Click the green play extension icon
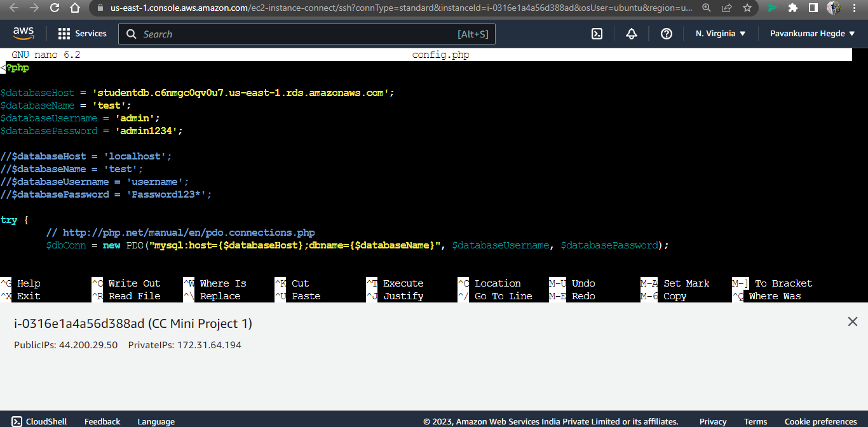The image size is (868, 427). (772, 8)
